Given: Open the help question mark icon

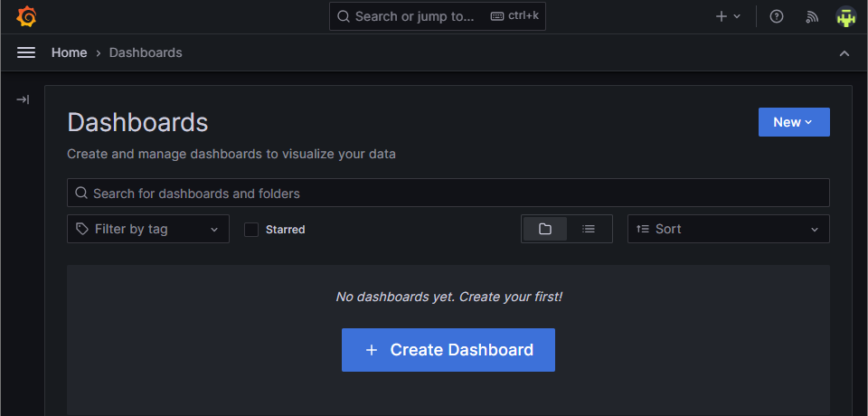Looking at the screenshot, I should pyautogui.click(x=777, y=16).
